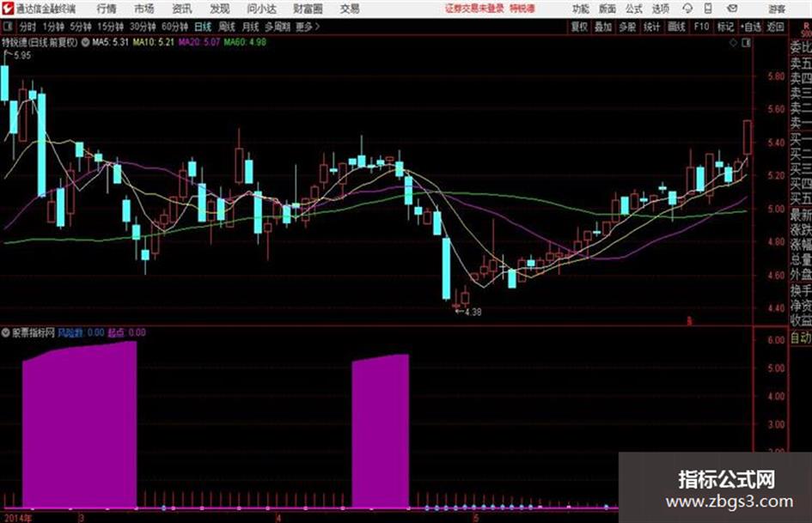The width and height of the screenshot is (812, 523).
Task: Click the 画线 drawing tool button
Action: click(675, 27)
